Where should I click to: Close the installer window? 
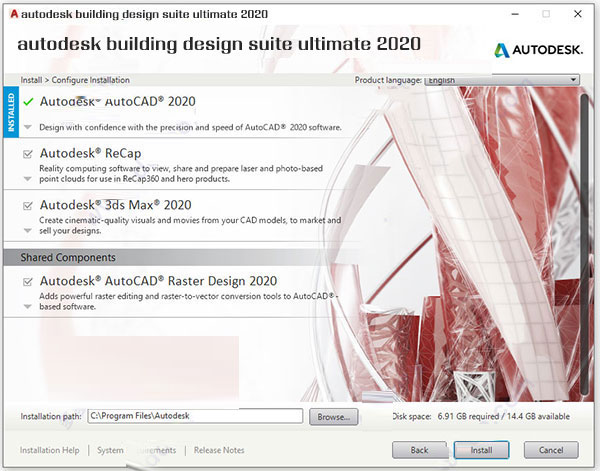point(578,14)
